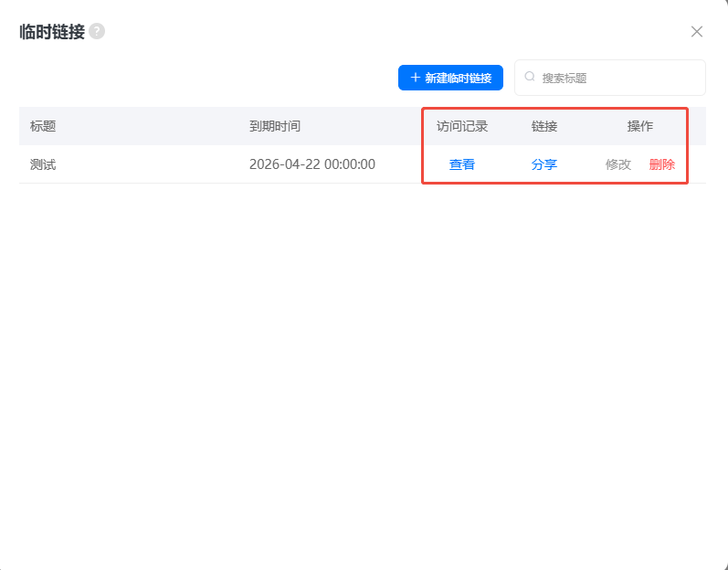The image size is (728, 570).
Task: Click the expiry date 2026-04-22 00:00:00
Action: pyautogui.click(x=312, y=164)
